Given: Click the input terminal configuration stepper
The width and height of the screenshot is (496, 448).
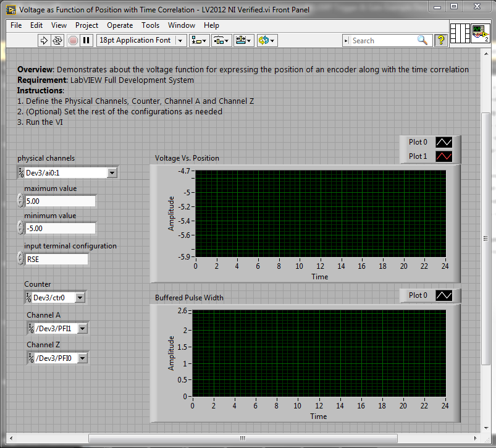Looking at the screenshot, I should tap(20, 259).
